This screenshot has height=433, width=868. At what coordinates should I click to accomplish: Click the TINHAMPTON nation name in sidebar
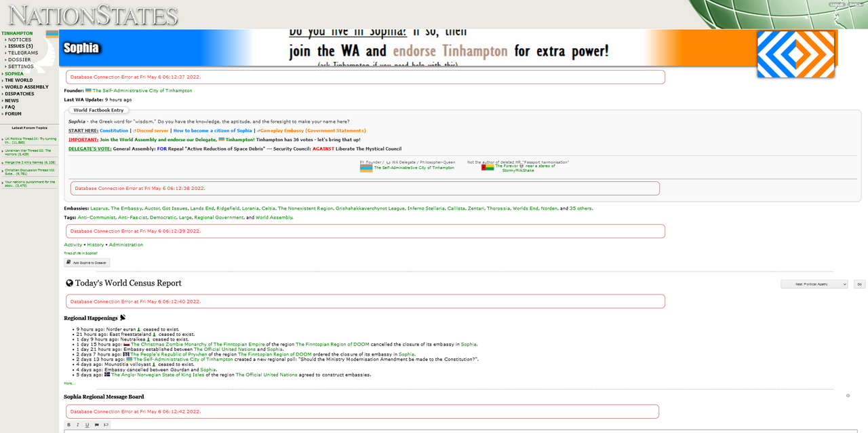(x=17, y=33)
